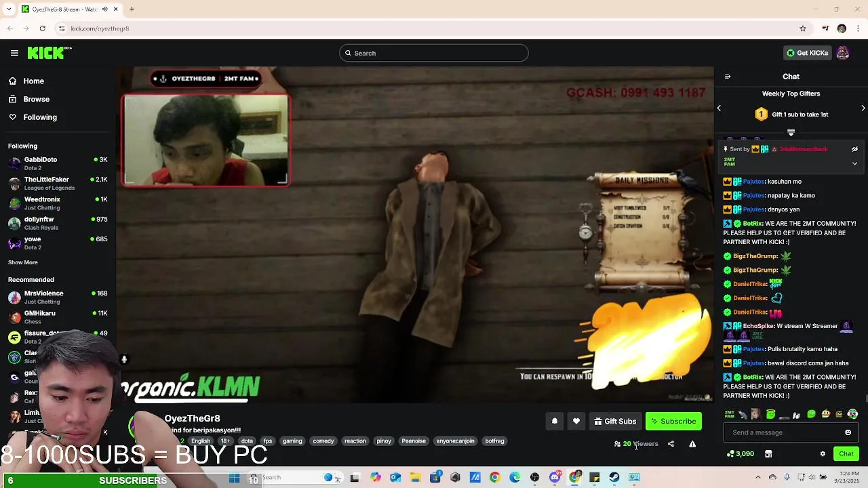Click the OyezTheGr8 channel name
The image size is (868, 488).
click(192, 419)
